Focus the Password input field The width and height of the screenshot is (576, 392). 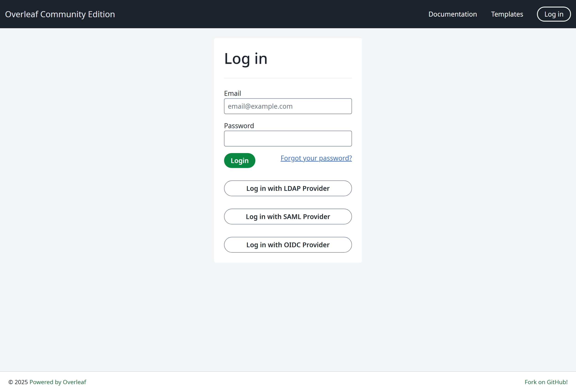pos(288,138)
